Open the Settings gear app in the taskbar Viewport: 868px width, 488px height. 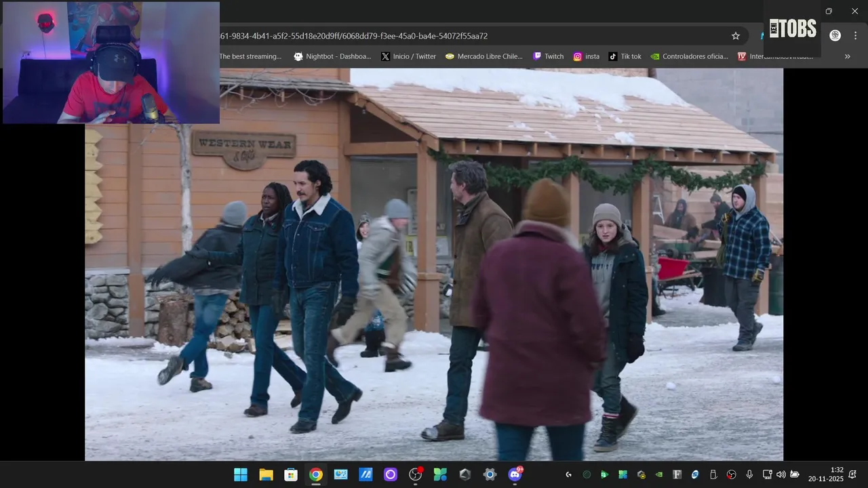490,474
